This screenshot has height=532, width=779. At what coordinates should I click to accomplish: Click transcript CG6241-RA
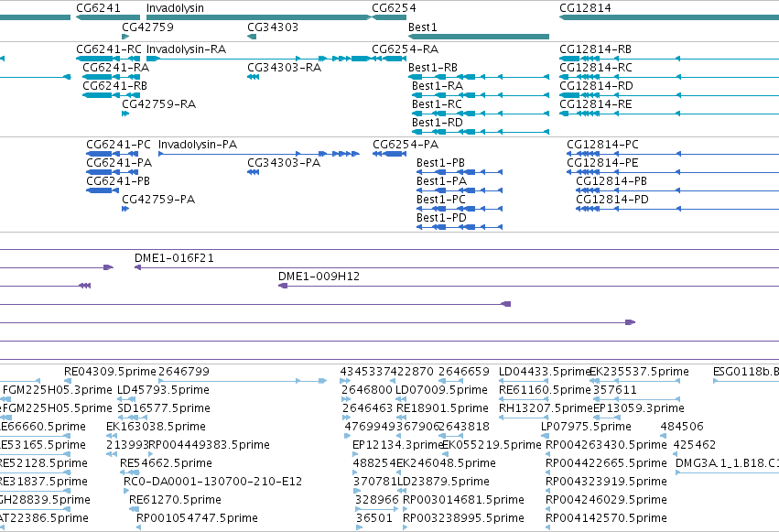pyautogui.click(x=115, y=68)
